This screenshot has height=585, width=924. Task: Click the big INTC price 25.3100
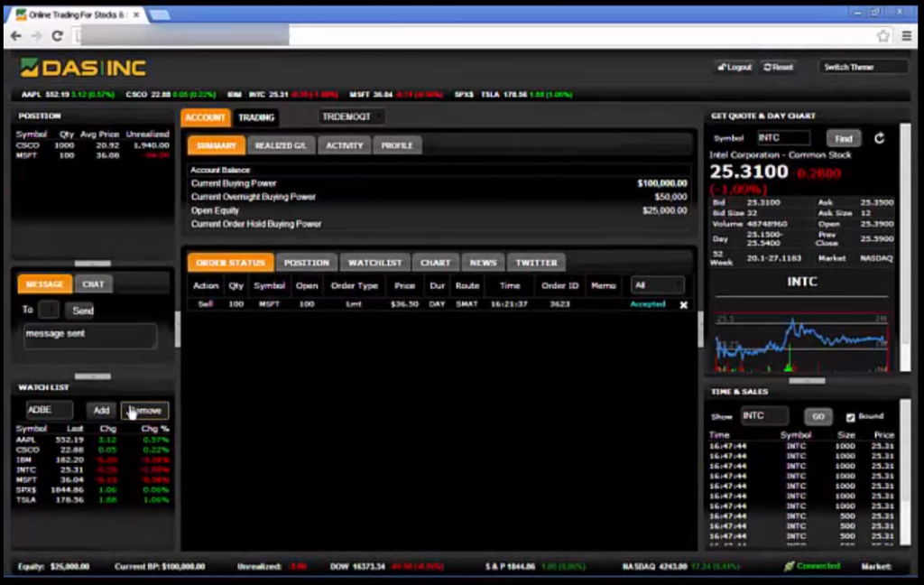(749, 172)
